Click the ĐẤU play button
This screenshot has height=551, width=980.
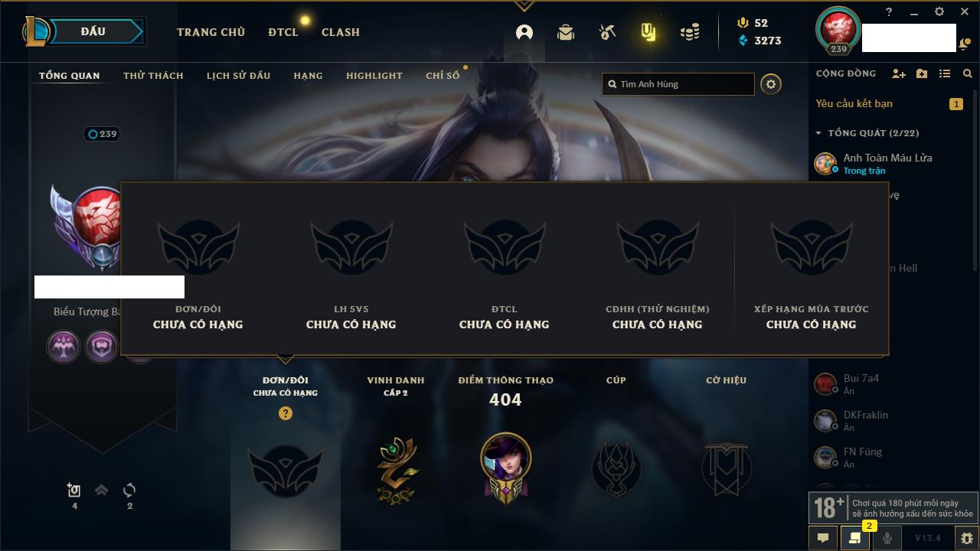93,31
